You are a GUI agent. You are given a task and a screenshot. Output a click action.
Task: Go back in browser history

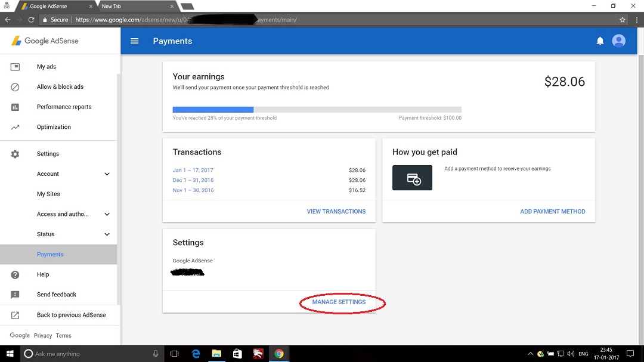click(8, 20)
